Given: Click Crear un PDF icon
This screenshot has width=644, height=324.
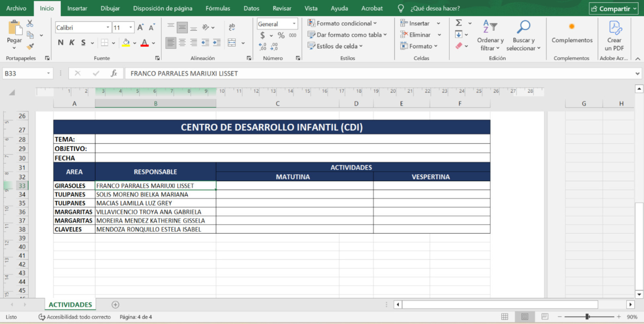Looking at the screenshot, I should 614,35.
